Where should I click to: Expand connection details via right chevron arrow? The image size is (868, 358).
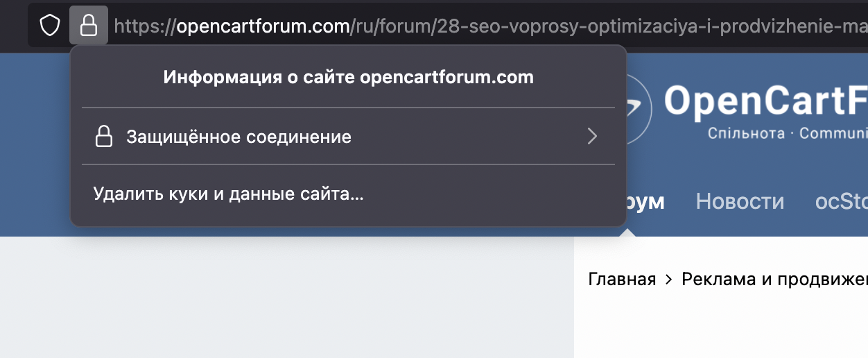click(592, 136)
